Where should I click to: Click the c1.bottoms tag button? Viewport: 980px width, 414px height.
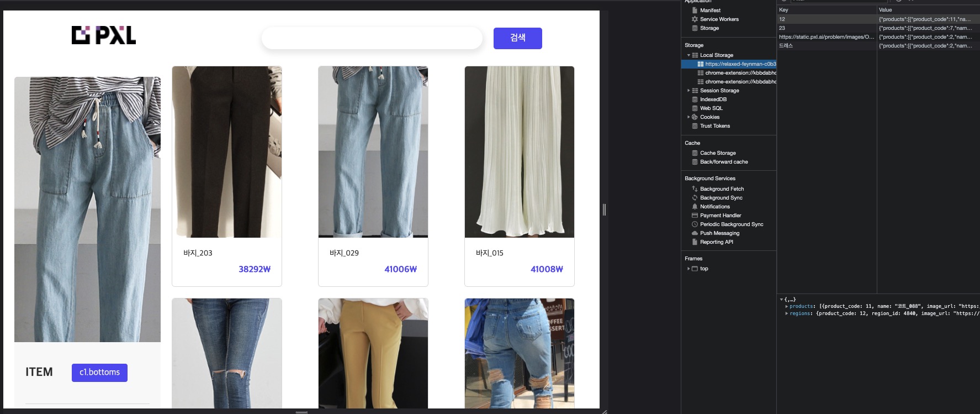click(x=99, y=373)
